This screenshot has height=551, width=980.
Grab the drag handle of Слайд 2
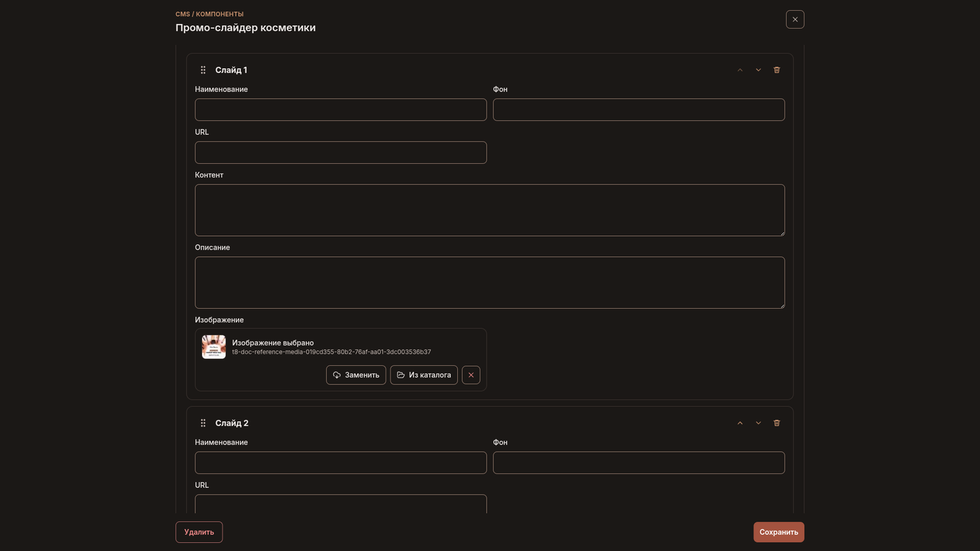tap(203, 423)
